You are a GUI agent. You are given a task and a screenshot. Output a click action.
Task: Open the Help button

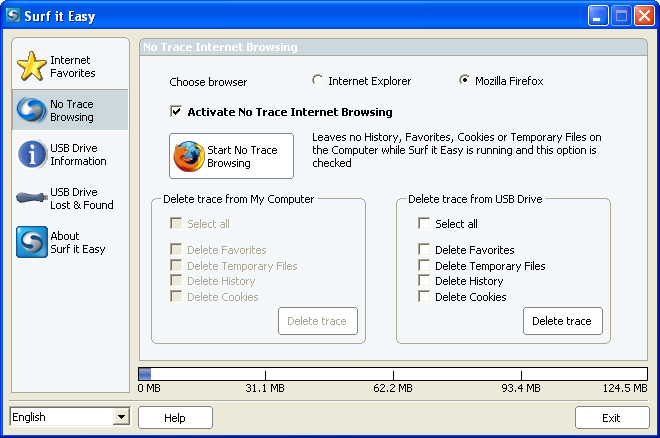tap(175, 418)
